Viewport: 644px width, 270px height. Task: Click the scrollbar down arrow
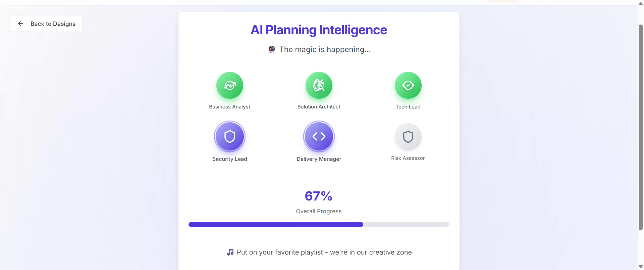641,267
